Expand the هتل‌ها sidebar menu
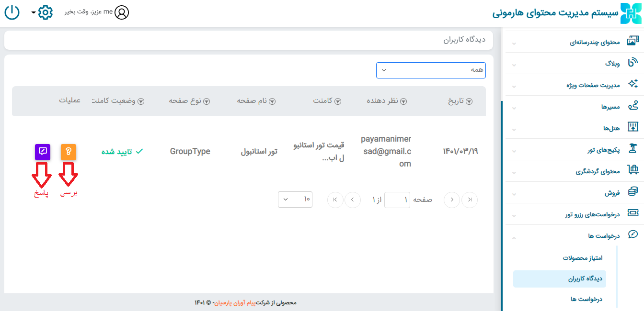 pyautogui.click(x=575, y=128)
